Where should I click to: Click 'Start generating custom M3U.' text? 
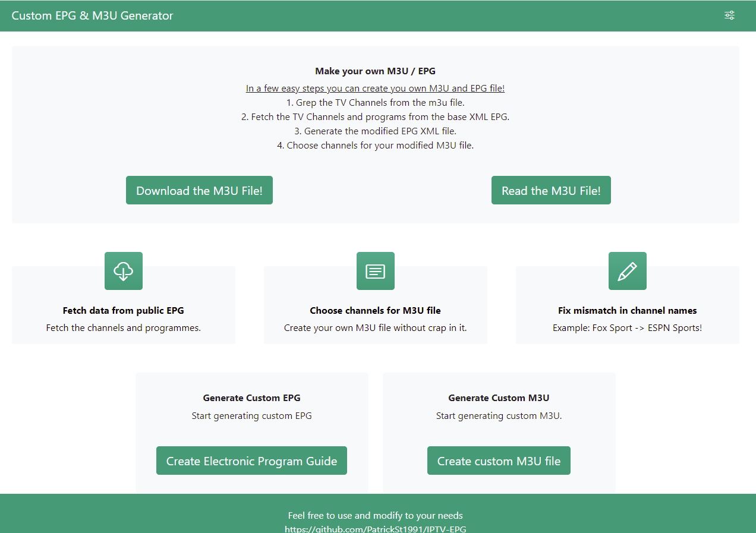(x=499, y=415)
